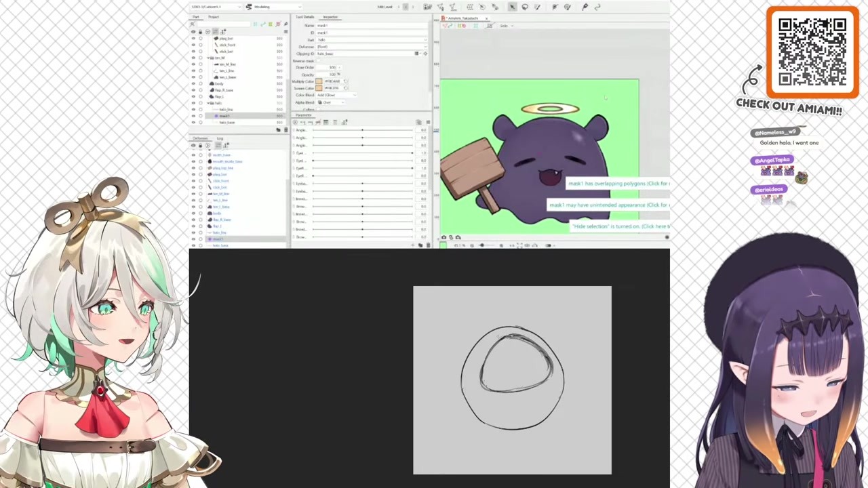The width and height of the screenshot is (868, 488).
Task: Hide body in the Deformer panel
Action: pos(193,213)
